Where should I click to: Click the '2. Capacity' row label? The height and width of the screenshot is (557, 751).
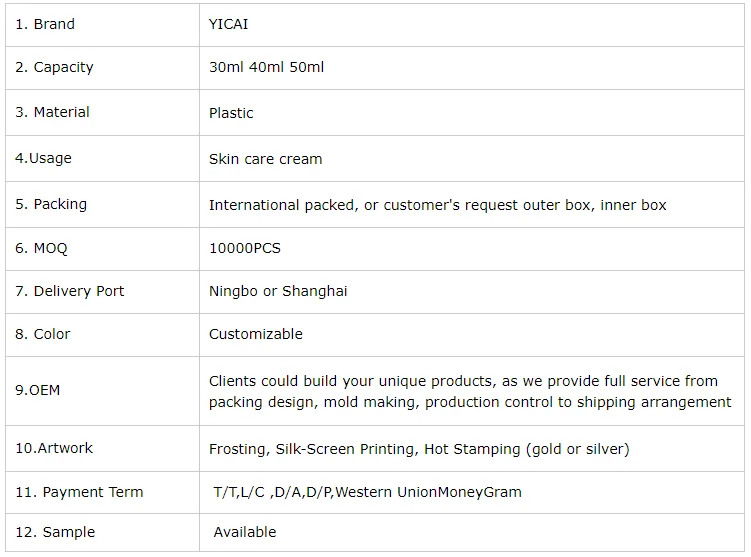click(x=54, y=67)
